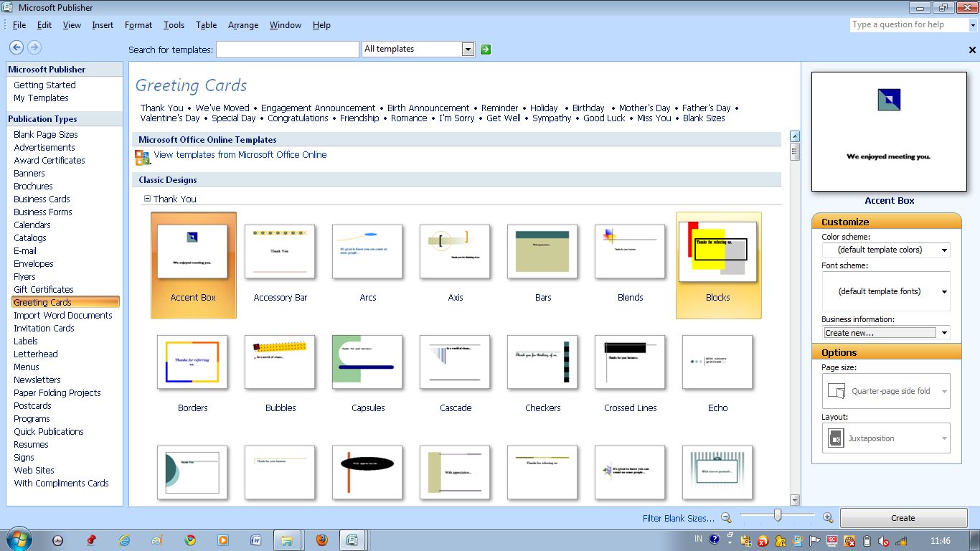
Task: Open the Business information dropdown
Action: (944, 333)
